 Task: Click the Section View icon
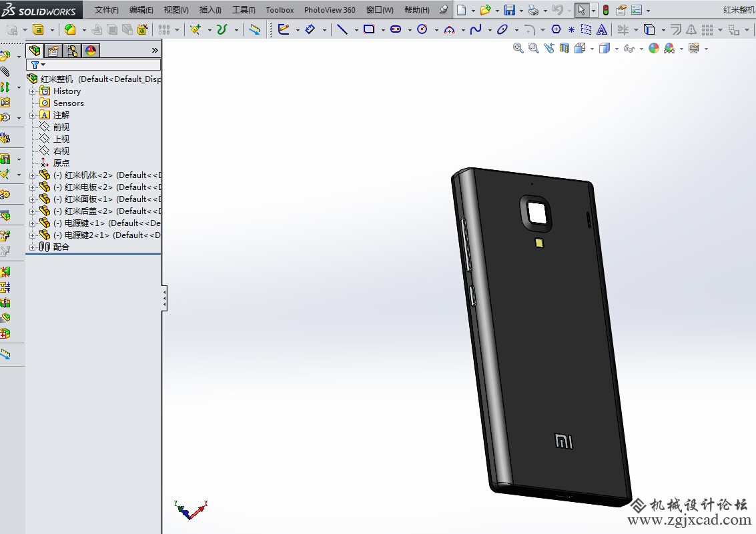(564, 48)
